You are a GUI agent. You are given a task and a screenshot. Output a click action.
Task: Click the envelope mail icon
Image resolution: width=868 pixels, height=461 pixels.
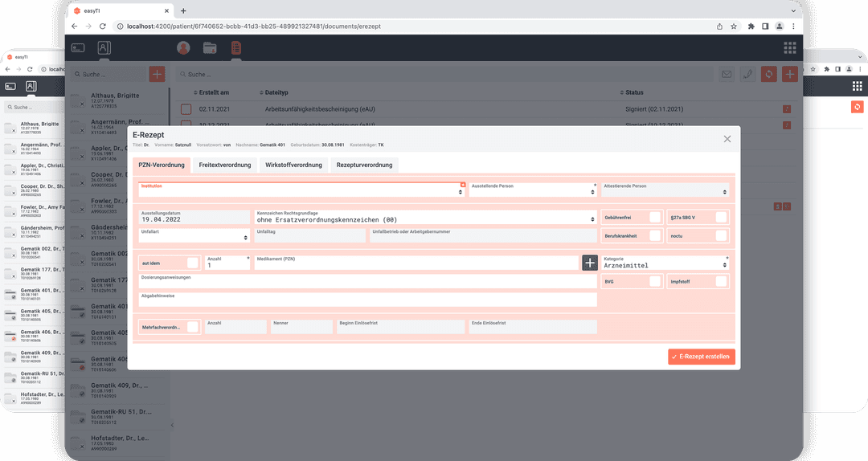pyautogui.click(x=727, y=74)
